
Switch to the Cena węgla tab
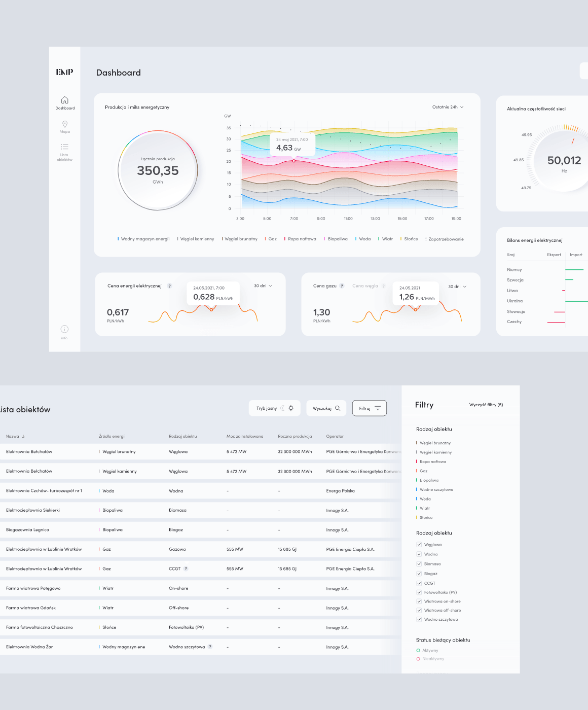click(365, 286)
